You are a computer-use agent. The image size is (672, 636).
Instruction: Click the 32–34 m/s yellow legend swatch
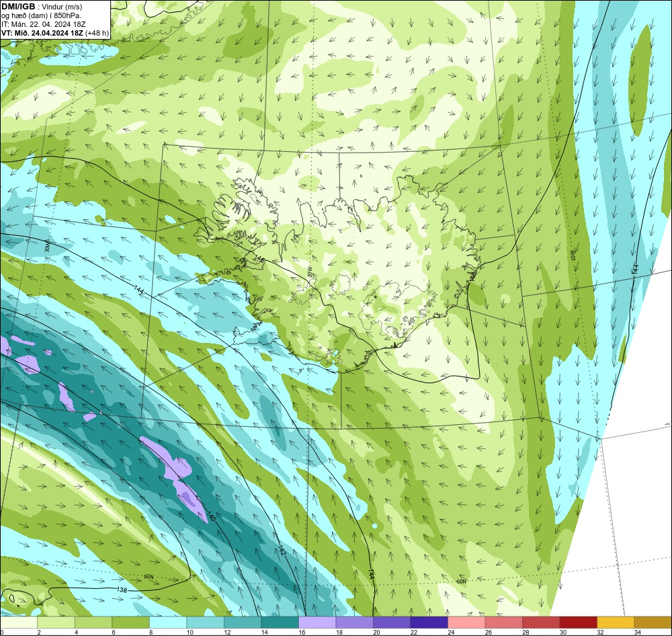pos(616,622)
